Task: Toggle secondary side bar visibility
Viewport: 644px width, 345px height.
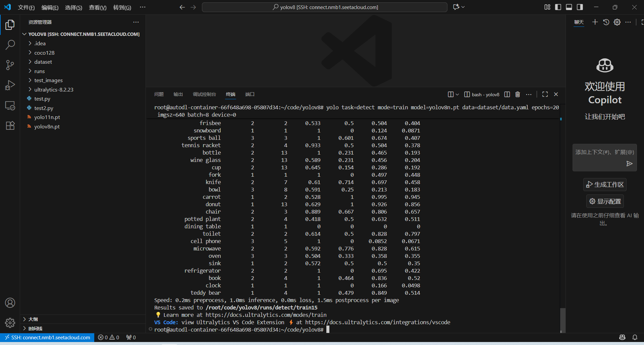Action: point(580,7)
